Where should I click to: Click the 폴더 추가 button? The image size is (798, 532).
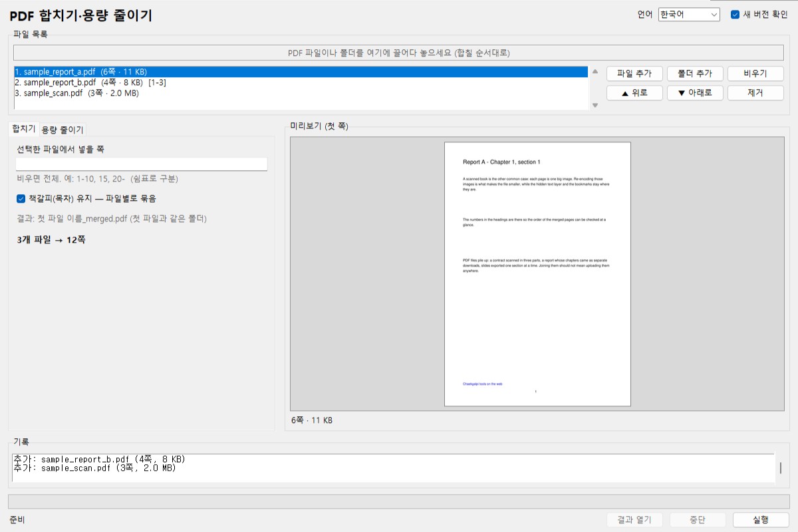click(x=695, y=74)
